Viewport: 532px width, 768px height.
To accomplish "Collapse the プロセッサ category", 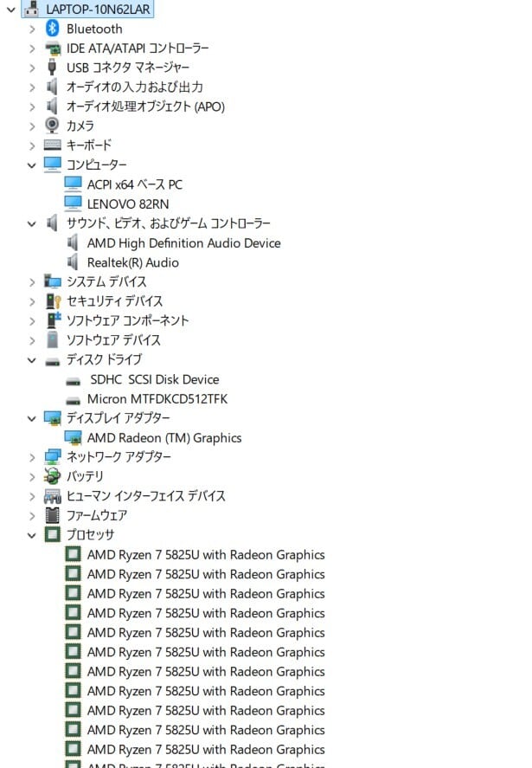I will point(32,535).
